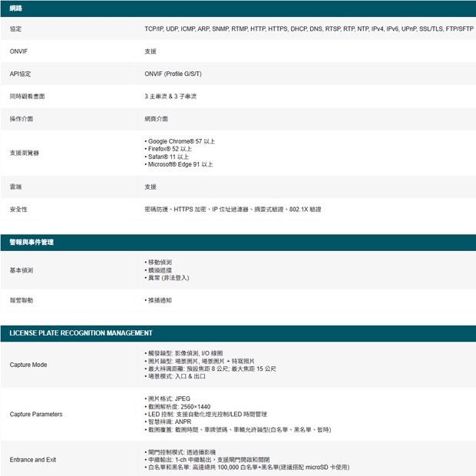Select the Microsoft Edge 91 以上 entry
This screenshot has height=476, width=476.
[x=180, y=164]
